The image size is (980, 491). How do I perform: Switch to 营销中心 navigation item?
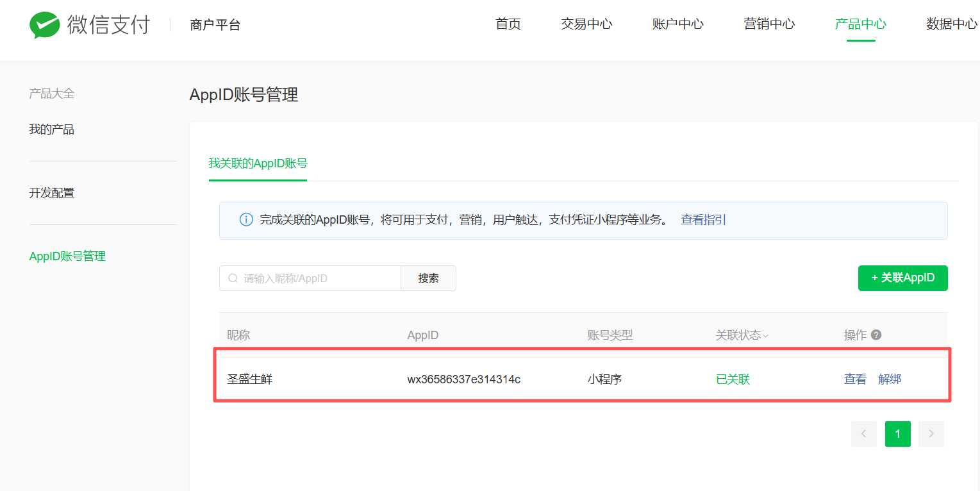click(x=769, y=24)
